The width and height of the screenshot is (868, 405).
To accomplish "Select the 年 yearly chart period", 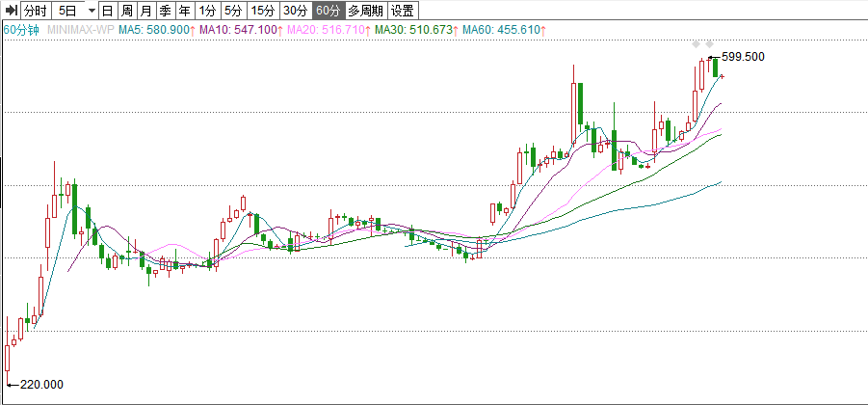I will pyautogui.click(x=184, y=10).
